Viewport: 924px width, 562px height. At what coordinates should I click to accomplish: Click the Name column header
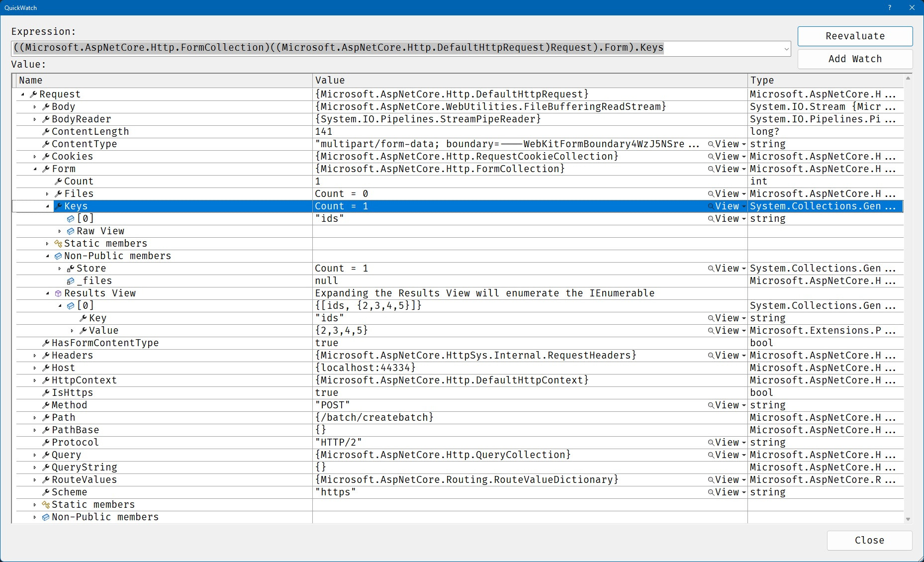tap(164, 81)
